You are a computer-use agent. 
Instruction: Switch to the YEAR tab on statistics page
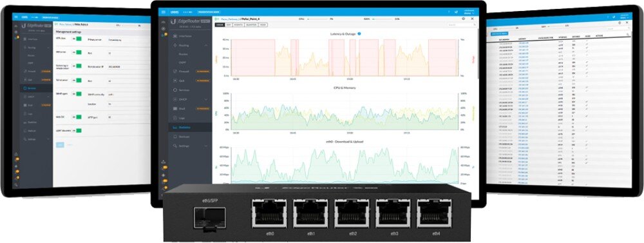coord(263,24)
